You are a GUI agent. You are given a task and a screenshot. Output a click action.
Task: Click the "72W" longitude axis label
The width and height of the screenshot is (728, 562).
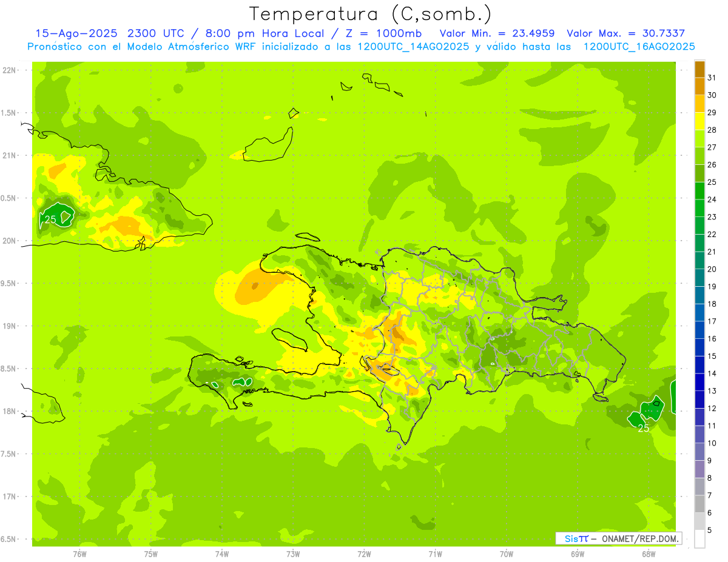tap(364, 554)
